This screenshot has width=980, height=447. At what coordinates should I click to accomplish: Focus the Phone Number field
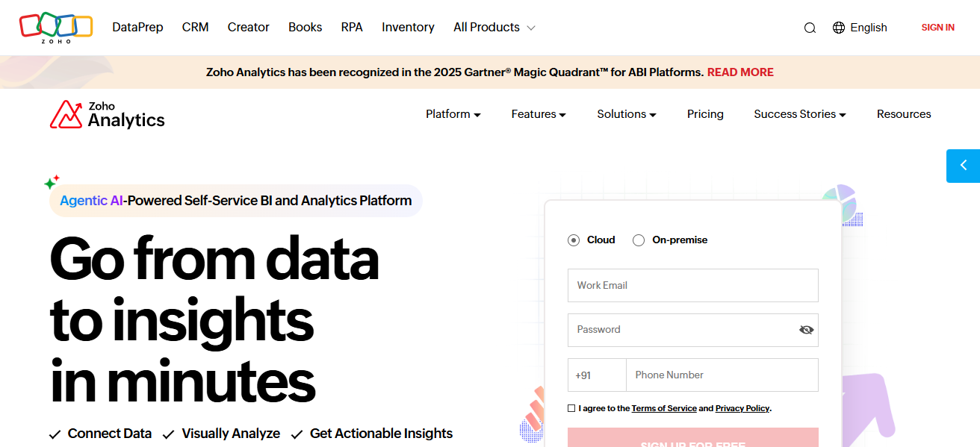(722, 375)
